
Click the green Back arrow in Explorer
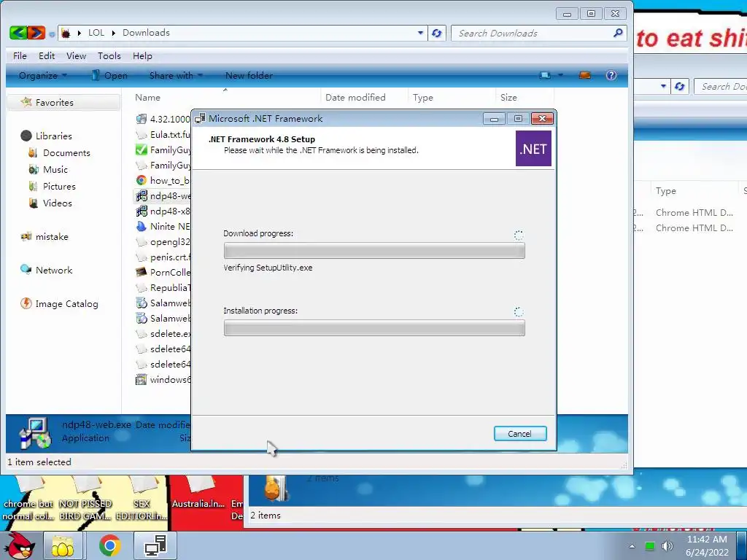(18, 33)
